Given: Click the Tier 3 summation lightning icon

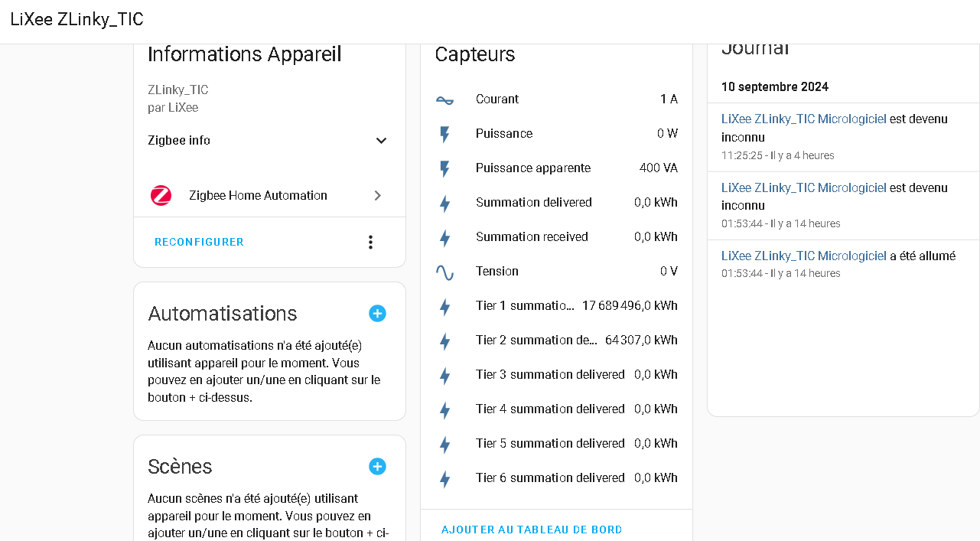Looking at the screenshot, I should (444, 376).
